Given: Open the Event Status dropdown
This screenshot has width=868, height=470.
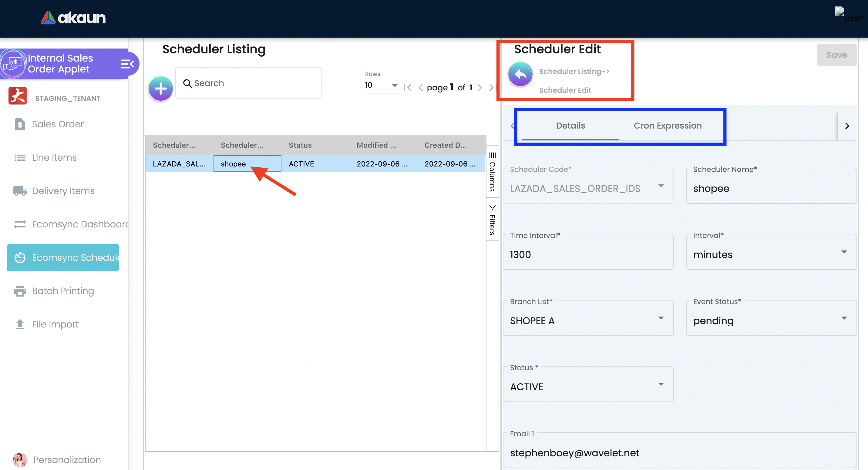Looking at the screenshot, I should [771, 321].
